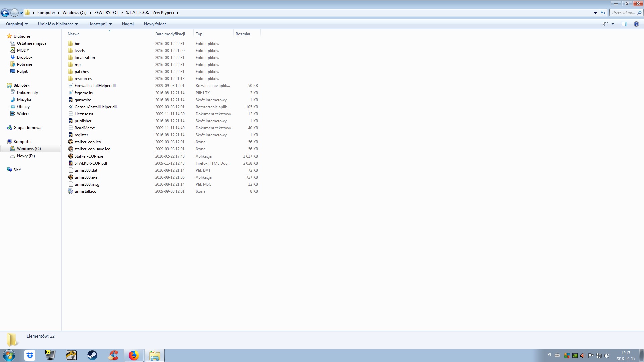
Task: Open Dokumenty library in sidebar
Action: 28,93
